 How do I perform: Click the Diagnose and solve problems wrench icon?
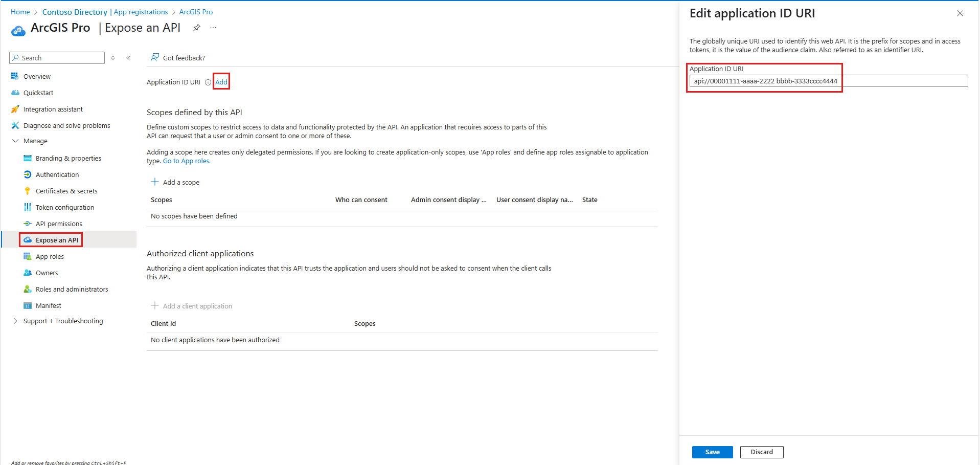(x=15, y=125)
